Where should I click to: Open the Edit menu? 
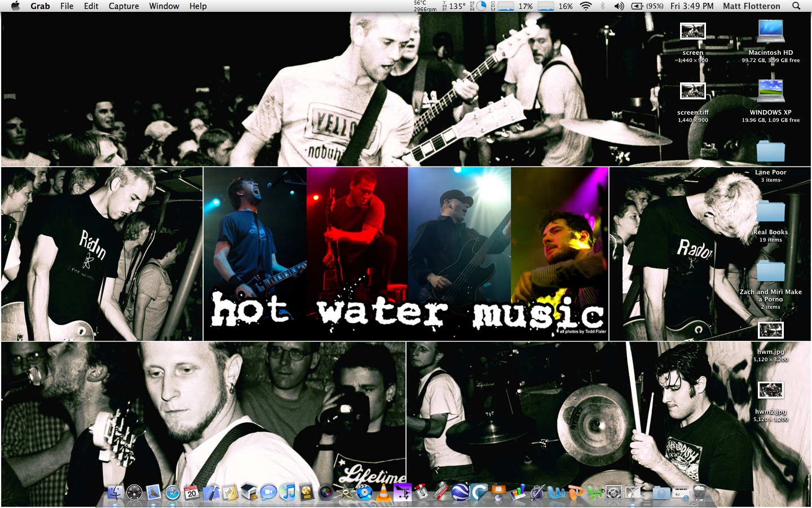pyautogui.click(x=91, y=6)
